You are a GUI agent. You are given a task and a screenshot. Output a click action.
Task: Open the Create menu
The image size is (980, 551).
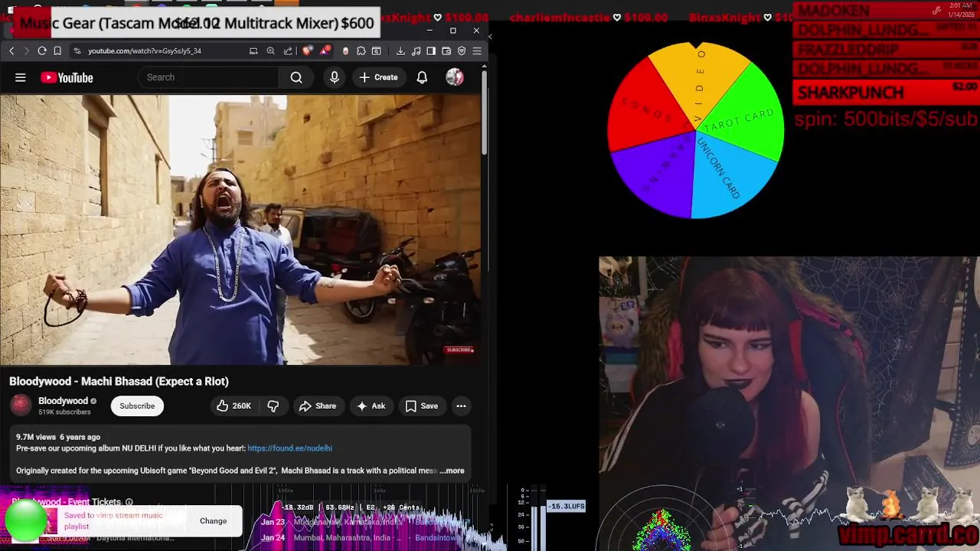click(378, 77)
